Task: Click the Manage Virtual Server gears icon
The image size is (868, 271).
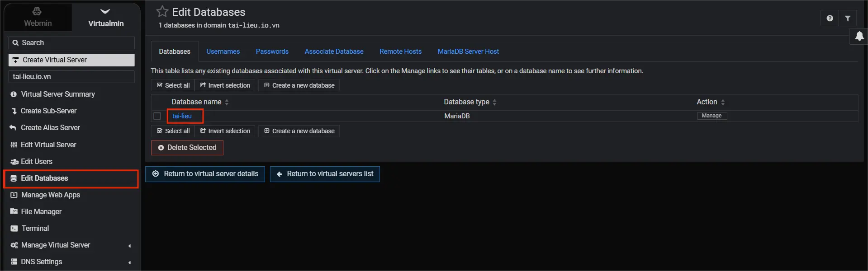Action: 14,245
